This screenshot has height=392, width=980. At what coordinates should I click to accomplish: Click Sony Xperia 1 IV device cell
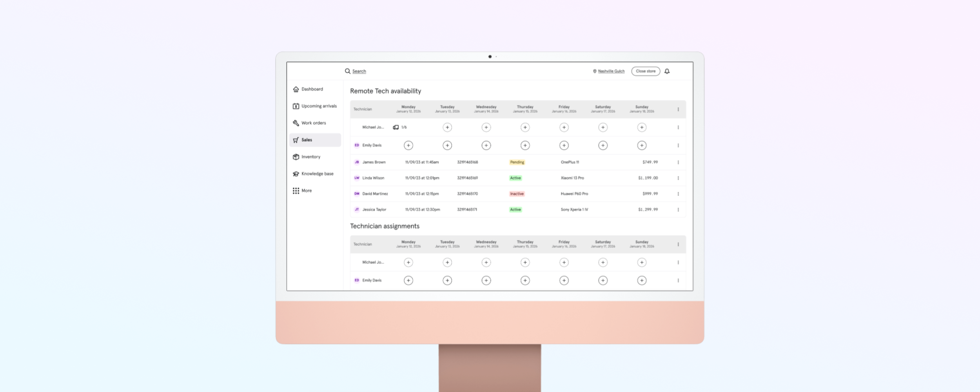(574, 210)
